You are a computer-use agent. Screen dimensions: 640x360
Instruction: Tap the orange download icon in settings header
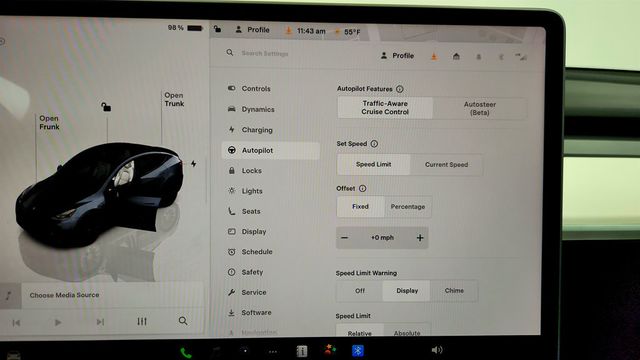(x=434, y=56)
